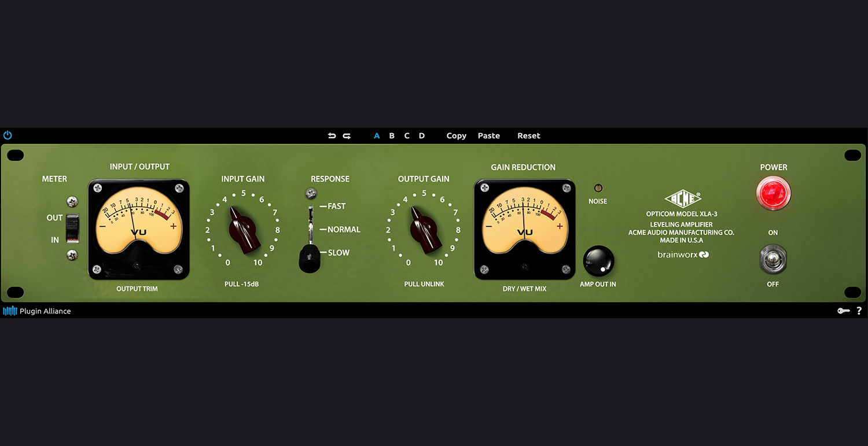Switch to settings bank D
The image size is (868, 446).
422,136
